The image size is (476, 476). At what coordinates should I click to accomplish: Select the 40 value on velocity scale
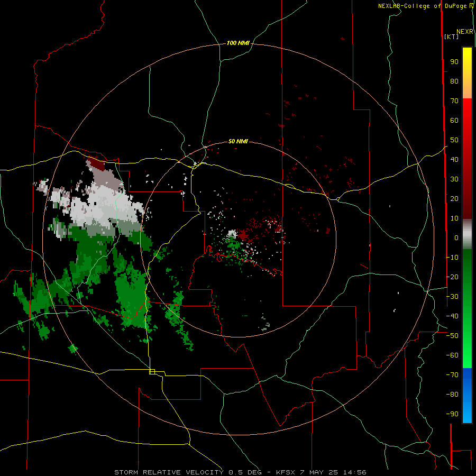[454, 159]
